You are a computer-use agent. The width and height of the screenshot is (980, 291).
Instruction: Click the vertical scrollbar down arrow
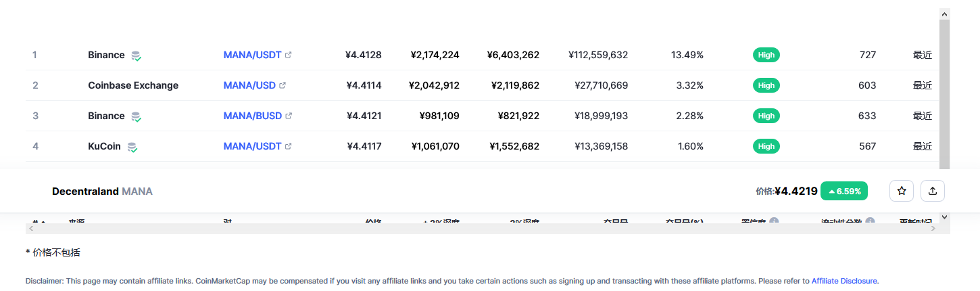tap(945, 217)
